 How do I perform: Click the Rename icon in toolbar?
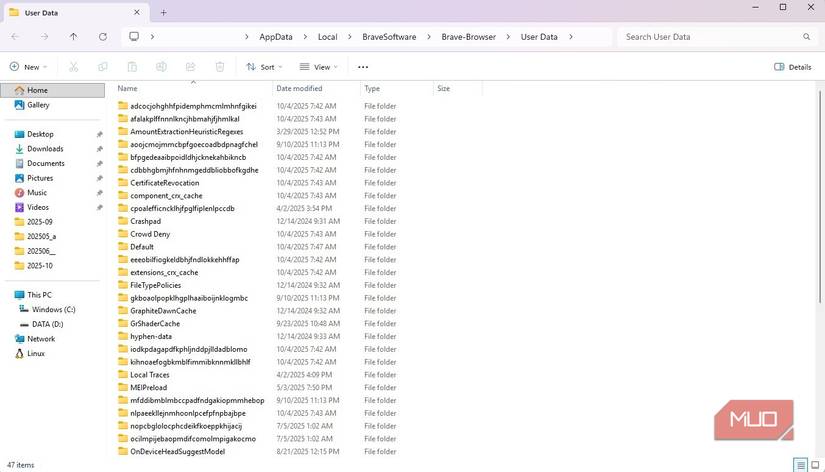pos(161,67)
